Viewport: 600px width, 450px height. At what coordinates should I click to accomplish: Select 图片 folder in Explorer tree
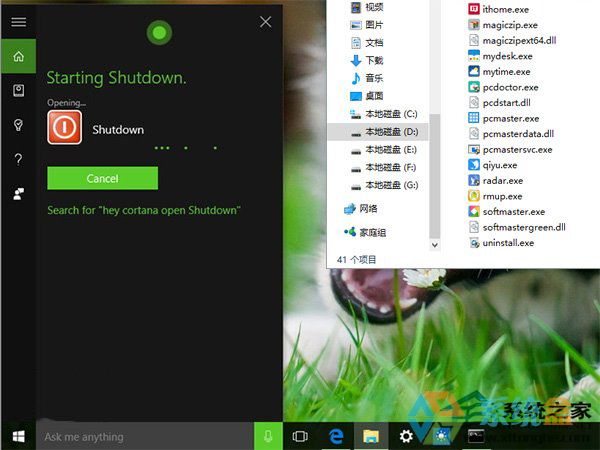point(367,25)
